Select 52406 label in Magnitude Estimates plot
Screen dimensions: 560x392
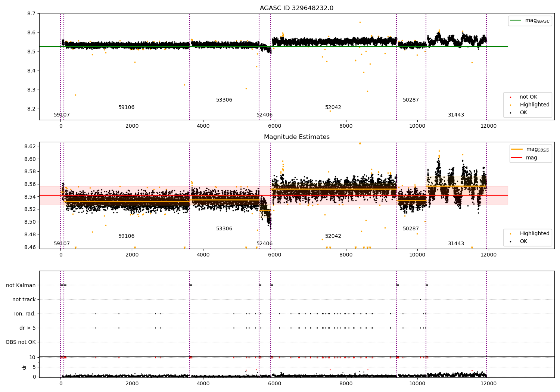click(x=264, y=244)
